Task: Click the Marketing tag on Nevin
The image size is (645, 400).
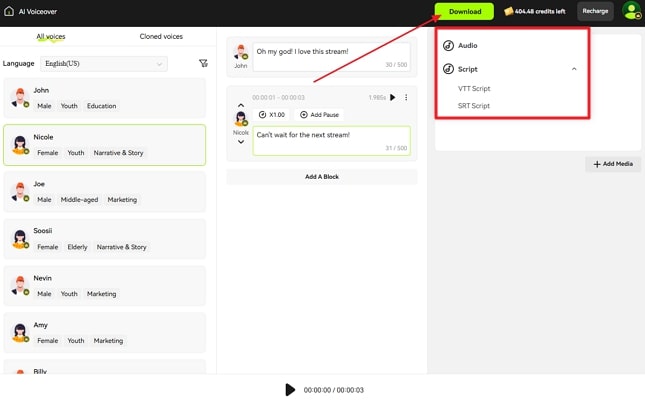Action: (101, 294)
